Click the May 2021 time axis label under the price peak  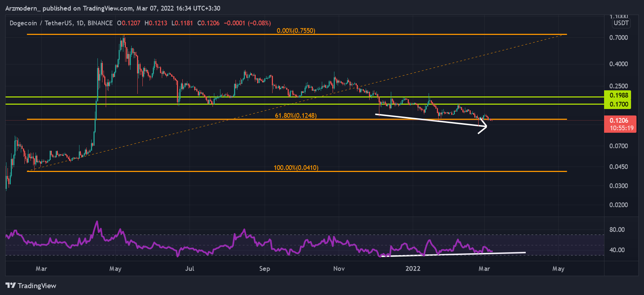[x=115, y=269]
